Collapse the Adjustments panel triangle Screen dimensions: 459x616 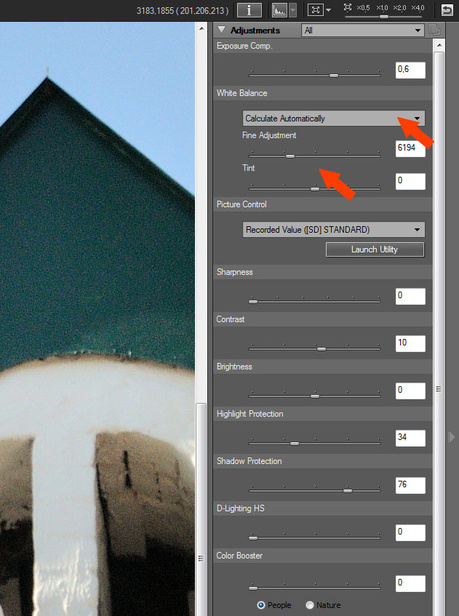tap(221, 30)
